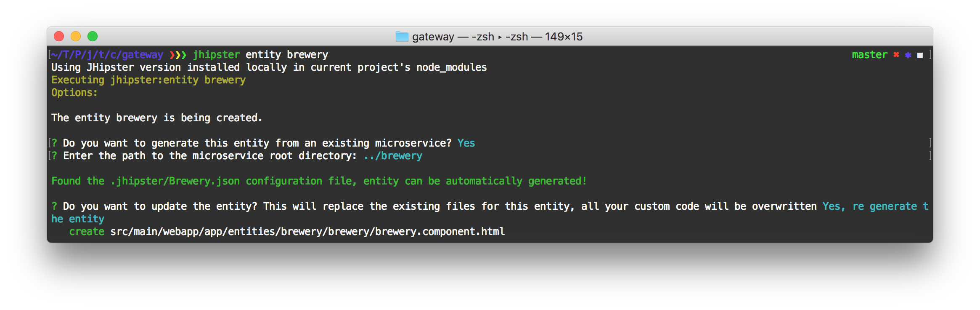
Task: Click the yellow minimize window button
Action: pyautogui.click(x=76, y=37)
